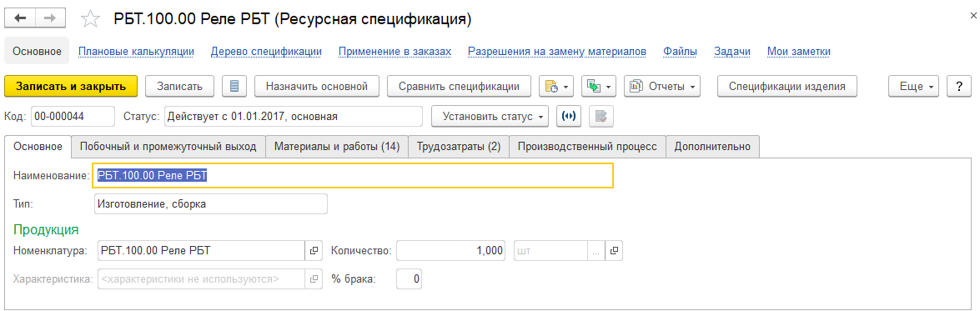Select the top Основное navigation section

(x=37, y=51)
